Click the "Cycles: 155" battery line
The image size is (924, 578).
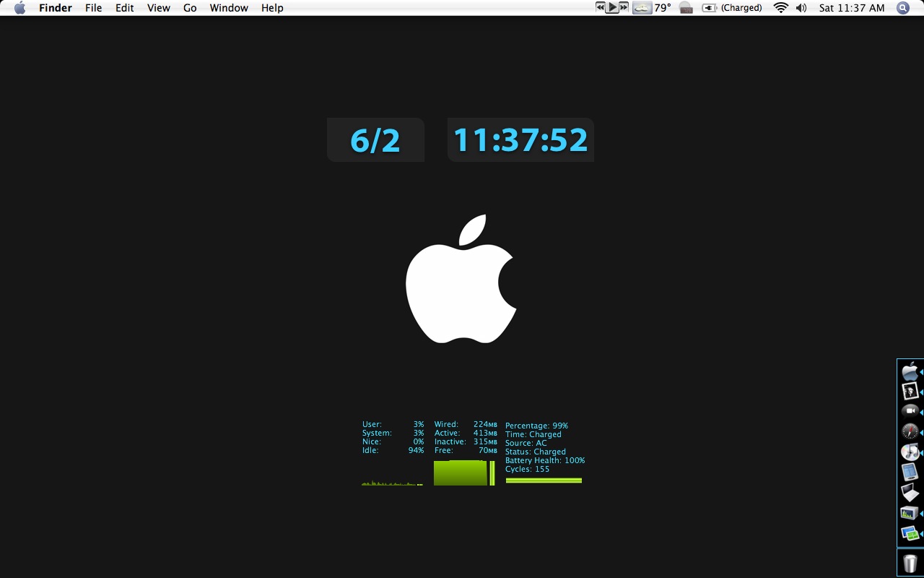point(527,470)
